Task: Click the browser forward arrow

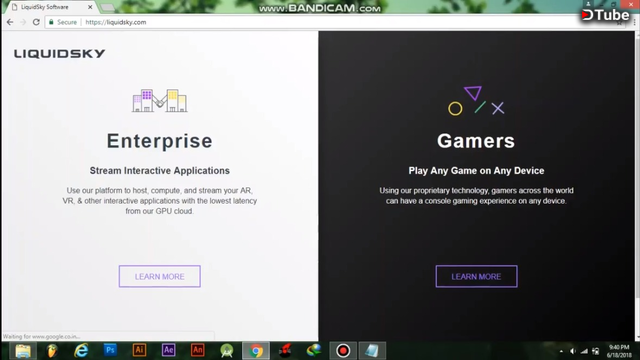Action: point(23,22)
